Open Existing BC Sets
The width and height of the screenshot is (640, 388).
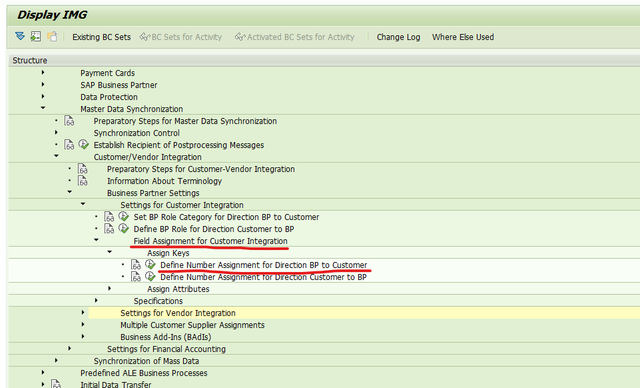[x=102, y=37]
